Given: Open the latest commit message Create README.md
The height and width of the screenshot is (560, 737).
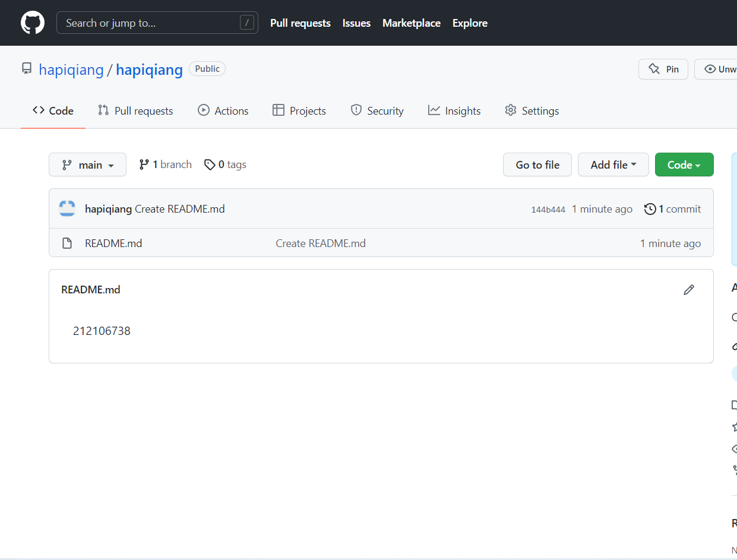Looking at the screenshot, I should tap(180, 209).
